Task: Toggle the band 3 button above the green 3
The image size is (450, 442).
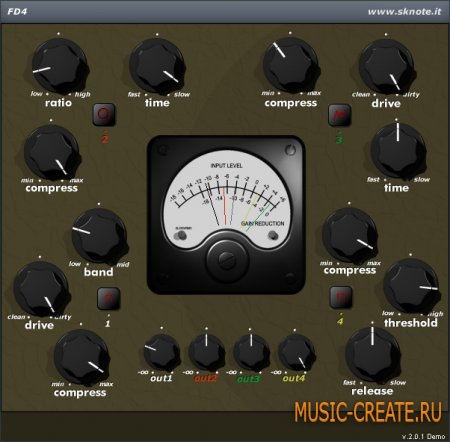Action: (339, 115)
